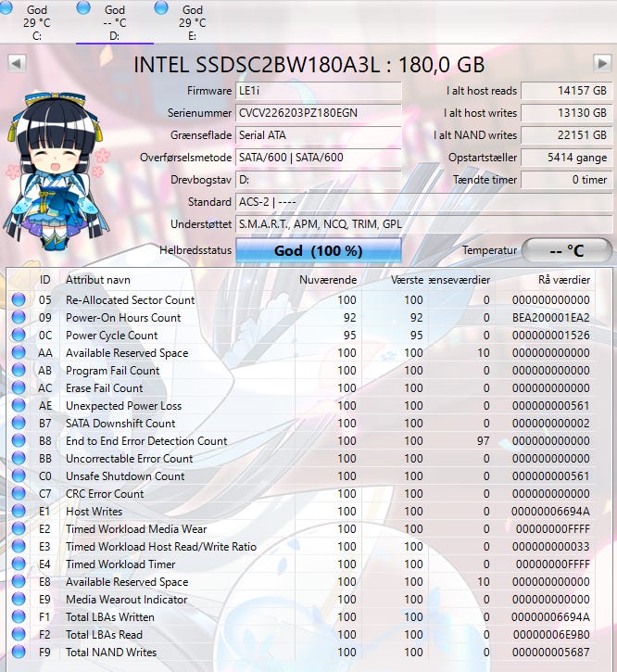Screen dimensions: 617x672
Task: Click the Drevbogstav field D:
Action: 319,180
